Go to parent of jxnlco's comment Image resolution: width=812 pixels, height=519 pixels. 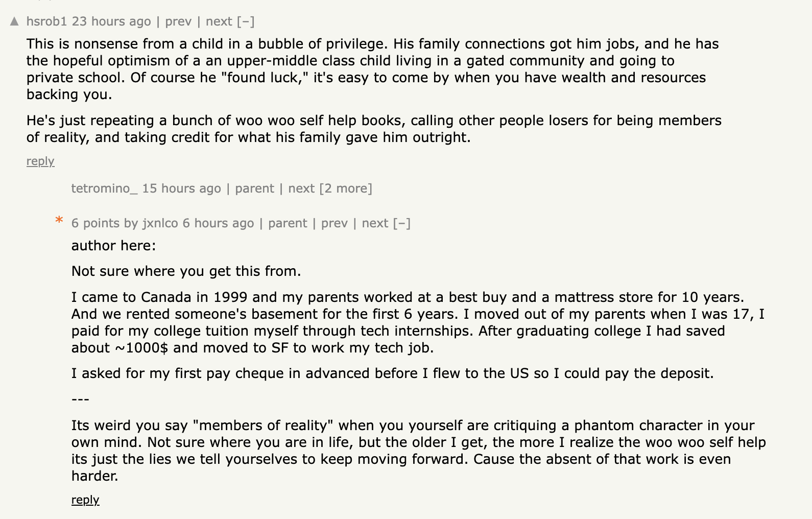point(288,223)
